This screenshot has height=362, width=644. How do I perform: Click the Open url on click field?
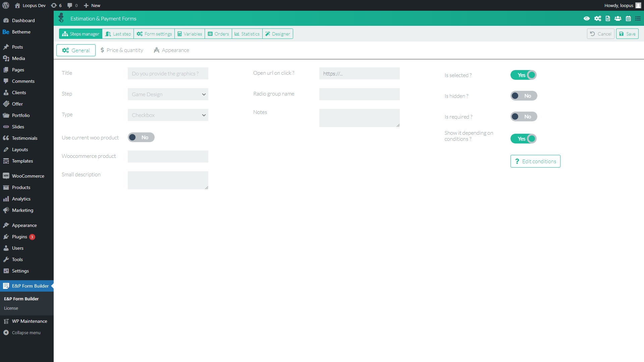(359, 73)
